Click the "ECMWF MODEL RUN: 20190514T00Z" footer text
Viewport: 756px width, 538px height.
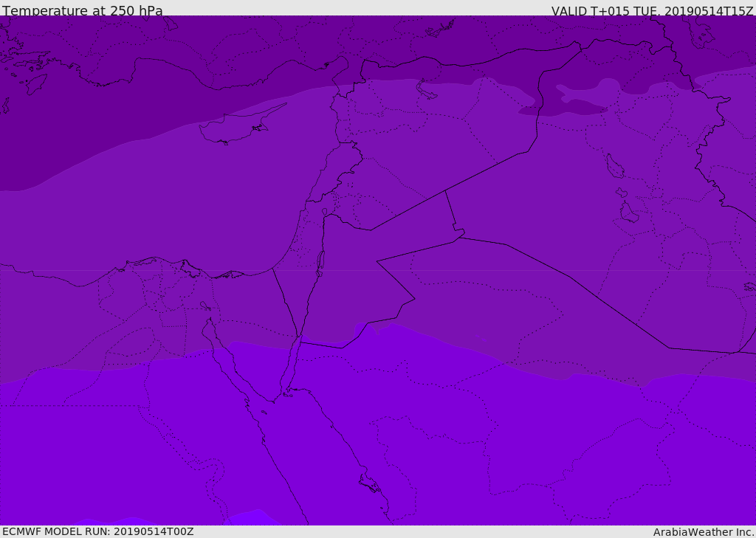click(x=98, y=531)
